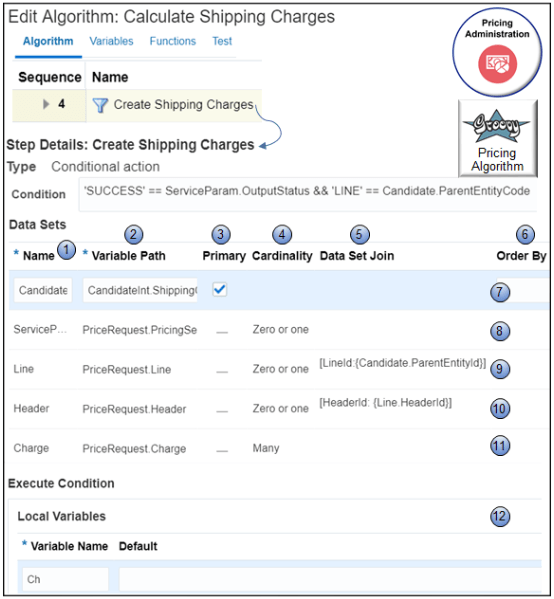This screenshot has height=599, width=554.
Task: Select the Charge data set name
Action: [x=31, y=448]
